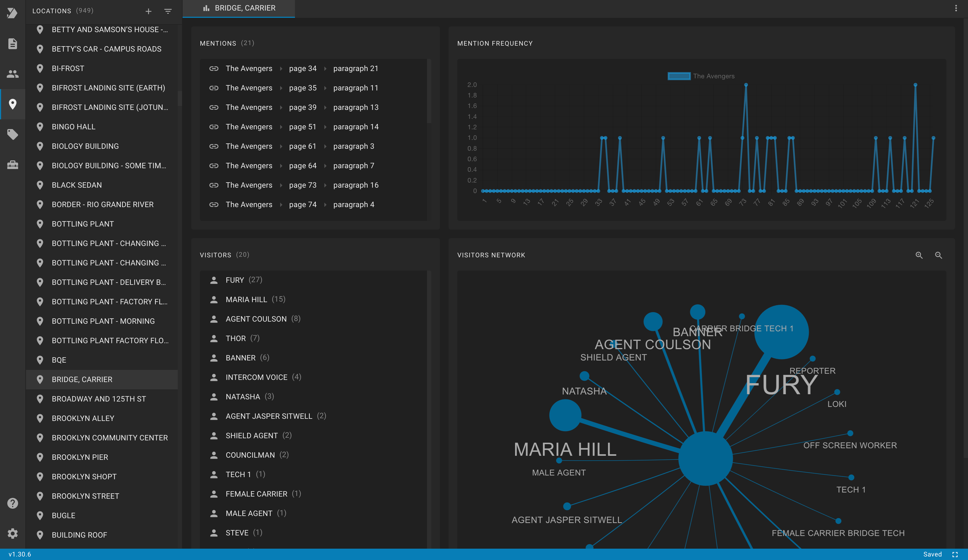
Task: Select BLACK SEDAN location
Action: pos(102,185)
